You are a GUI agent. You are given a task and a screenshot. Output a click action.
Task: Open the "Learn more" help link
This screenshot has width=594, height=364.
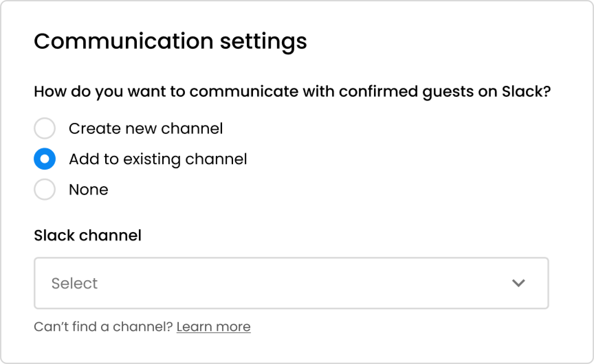213,326
